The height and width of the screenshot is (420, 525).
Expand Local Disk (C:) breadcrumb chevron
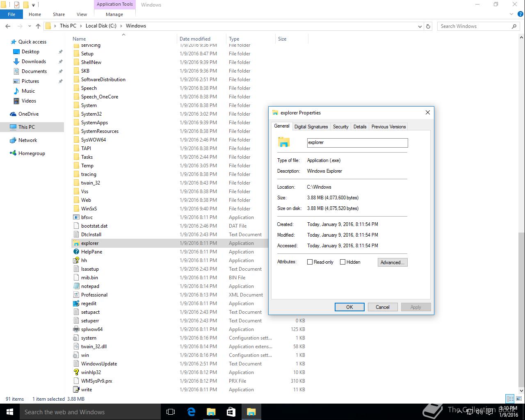coord(121,26)
